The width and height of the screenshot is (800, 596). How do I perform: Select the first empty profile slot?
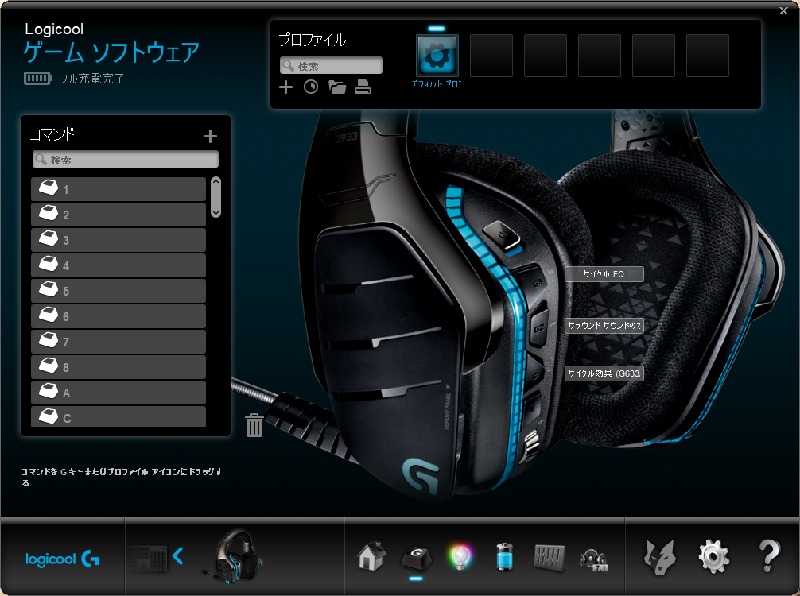coord(491,56)
